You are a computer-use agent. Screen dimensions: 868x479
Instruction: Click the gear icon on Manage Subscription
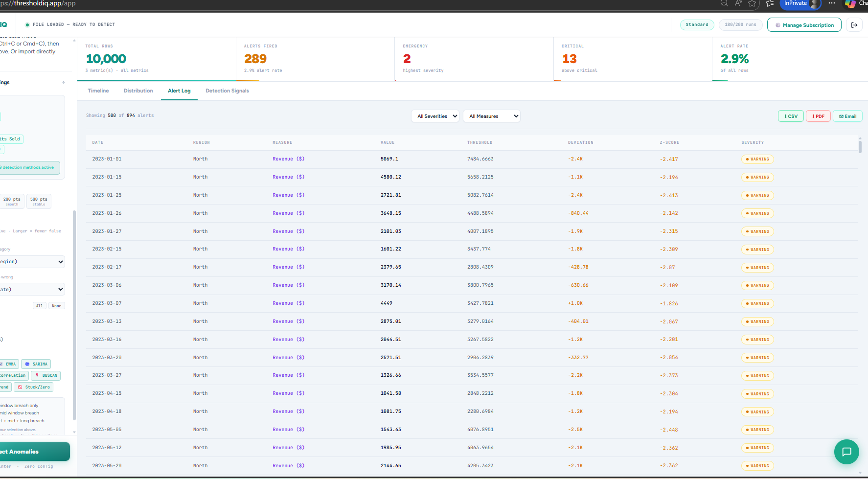pos(778,24)
